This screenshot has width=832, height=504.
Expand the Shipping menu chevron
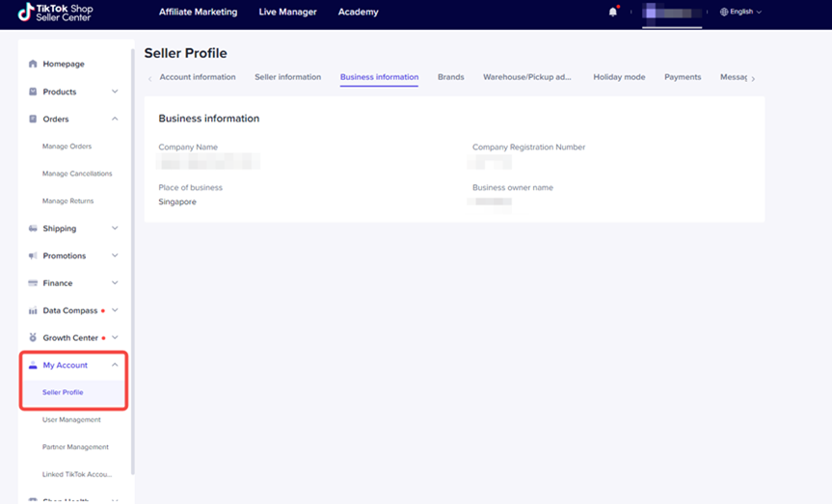[115, 228]
